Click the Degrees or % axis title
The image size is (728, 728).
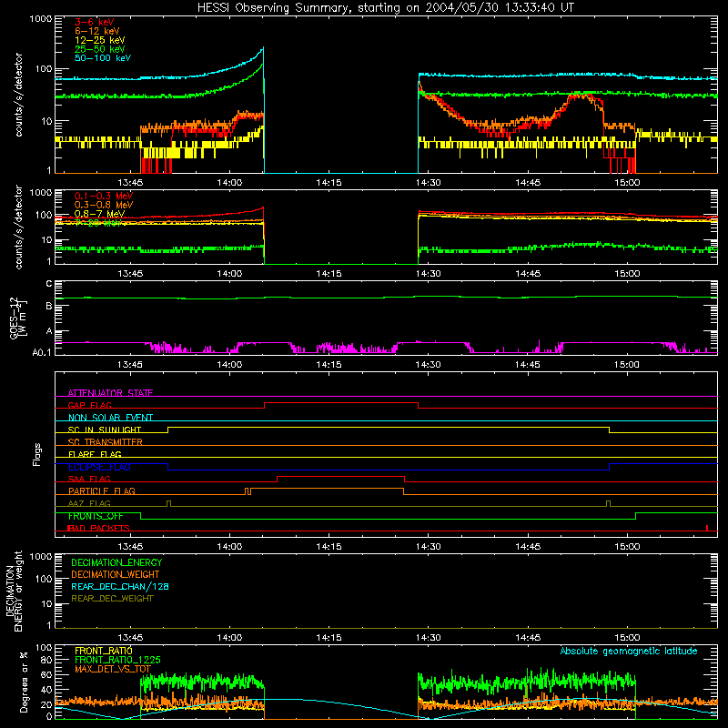24,682
